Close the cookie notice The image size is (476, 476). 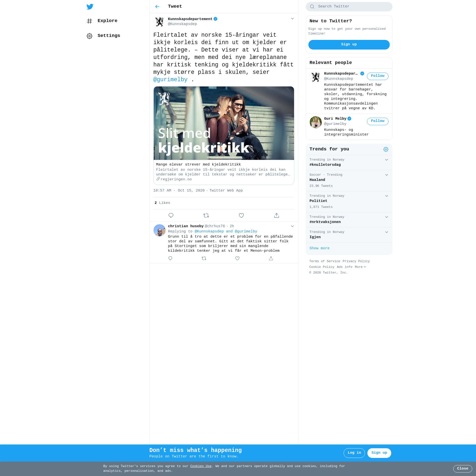462,469
